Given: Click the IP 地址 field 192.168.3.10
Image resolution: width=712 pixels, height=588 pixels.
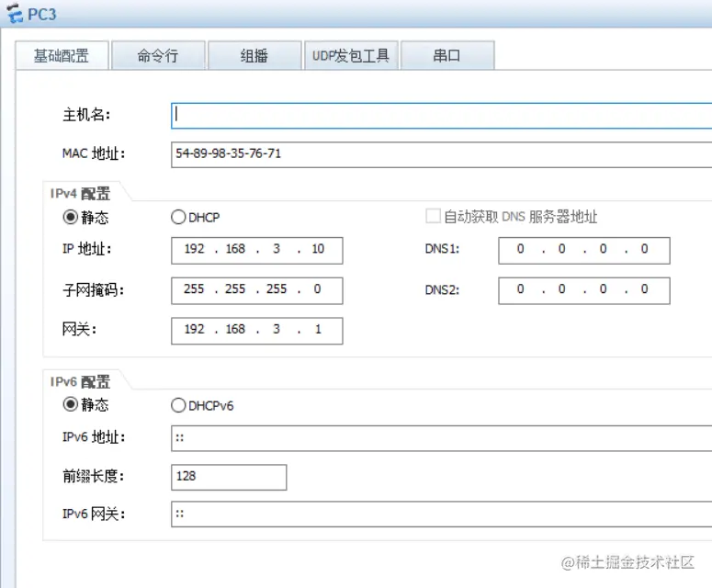Looking at the screenshot, I should point(257,250).
